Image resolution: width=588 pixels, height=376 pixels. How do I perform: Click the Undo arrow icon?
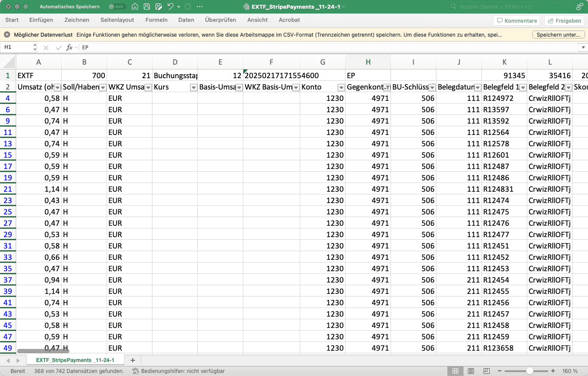(x=170, y=7)
